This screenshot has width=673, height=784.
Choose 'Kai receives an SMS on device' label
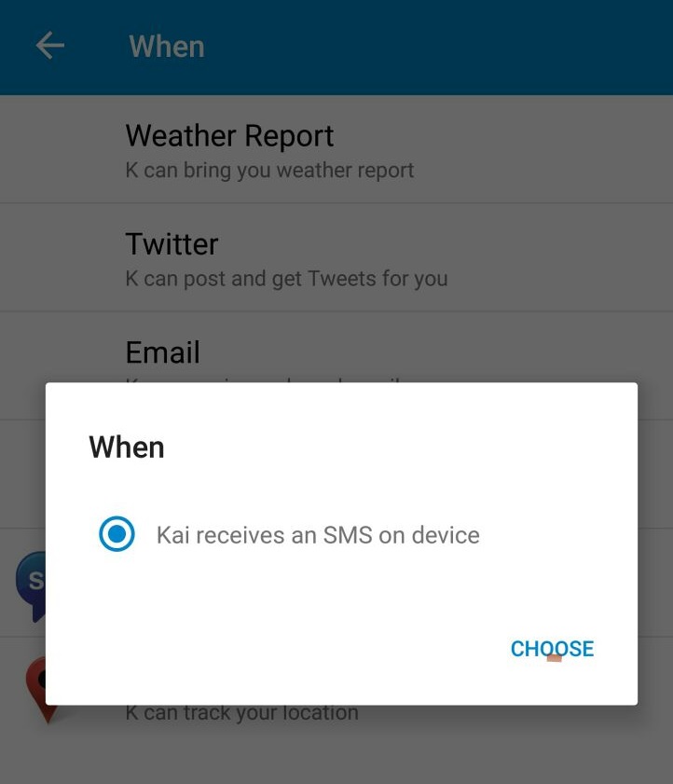tap(318, 535)
